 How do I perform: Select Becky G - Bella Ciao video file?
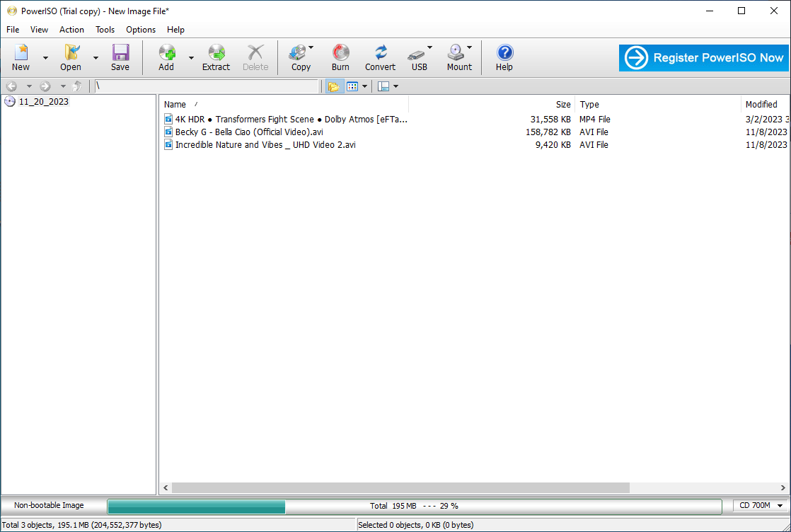[249, 132]
